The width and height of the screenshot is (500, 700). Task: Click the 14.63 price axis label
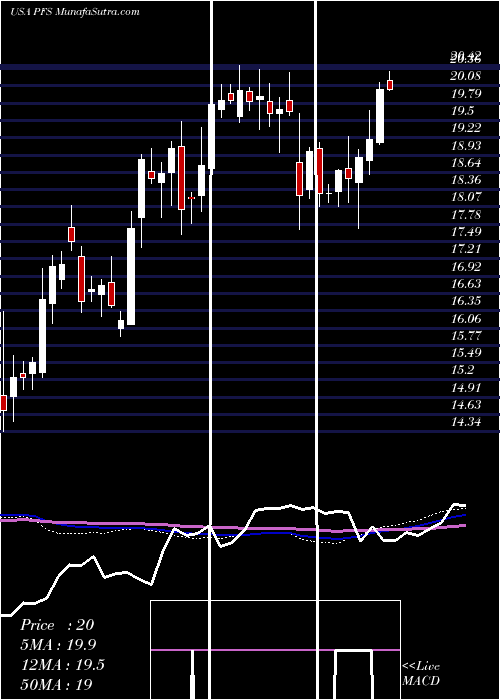[x=466, y=404]
